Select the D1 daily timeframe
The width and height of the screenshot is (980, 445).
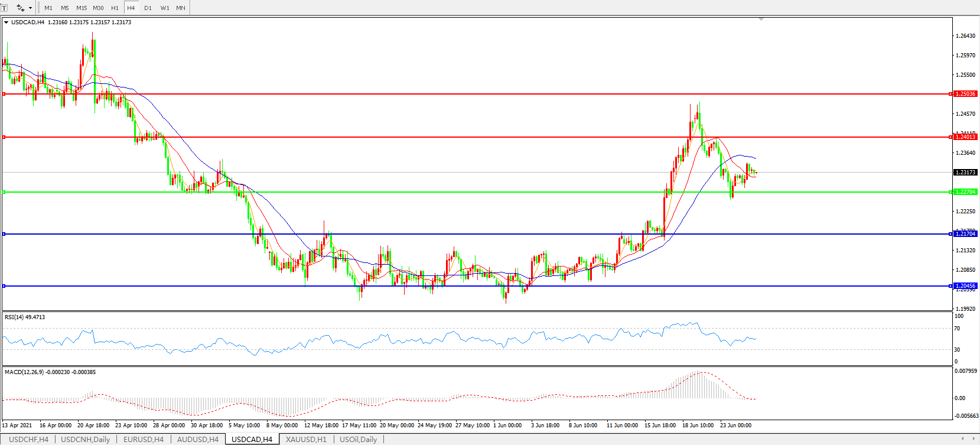(148, 8)
